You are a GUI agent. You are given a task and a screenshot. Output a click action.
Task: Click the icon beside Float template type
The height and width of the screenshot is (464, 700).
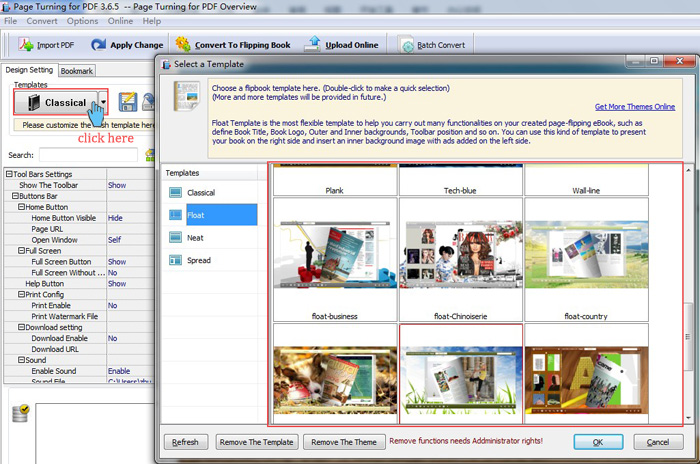(175, 215)
